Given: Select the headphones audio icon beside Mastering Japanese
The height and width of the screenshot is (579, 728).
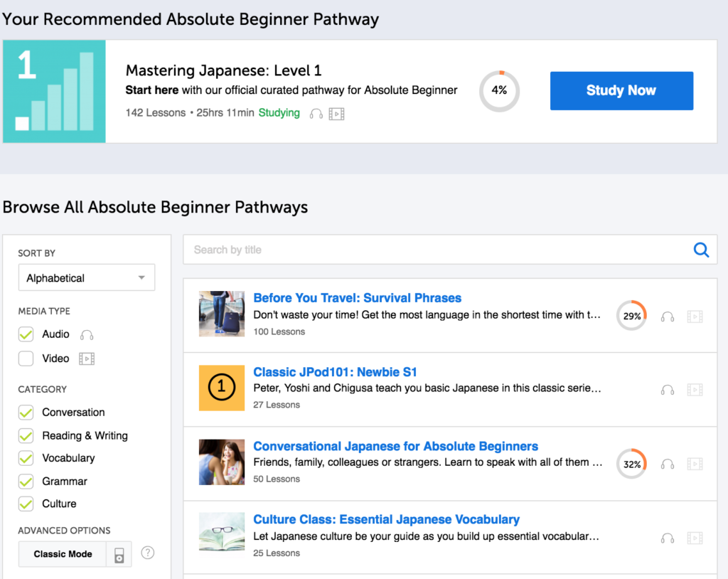Looking at the screenshot, I should point(316,113).
